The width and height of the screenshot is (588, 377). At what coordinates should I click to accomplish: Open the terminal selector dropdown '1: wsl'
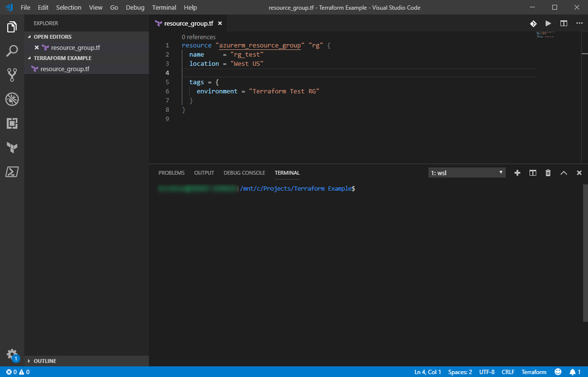click(x=467, y=173)
